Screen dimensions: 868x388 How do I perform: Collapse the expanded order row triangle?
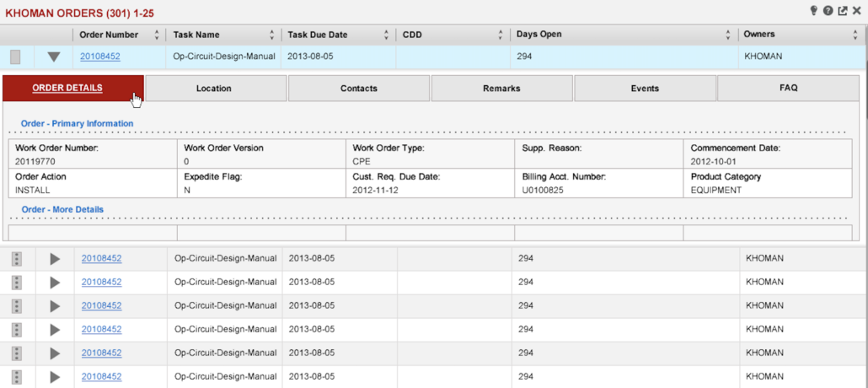(x=54, y=57)
